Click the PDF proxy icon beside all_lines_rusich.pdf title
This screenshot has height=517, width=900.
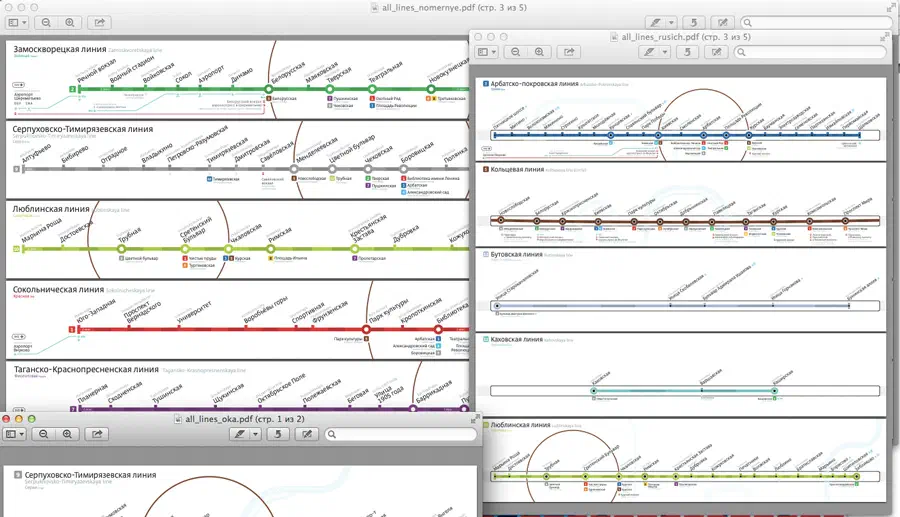[614, 37]
